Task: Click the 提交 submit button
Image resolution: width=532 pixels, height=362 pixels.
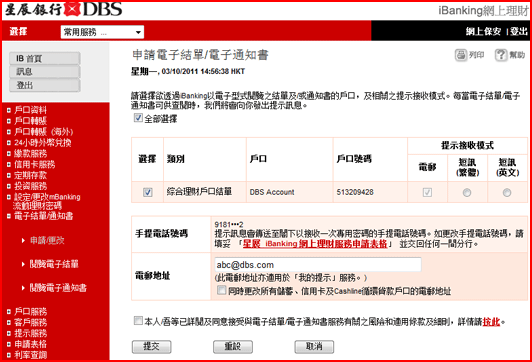Action: pyautogui.click(x=151, y=347)
